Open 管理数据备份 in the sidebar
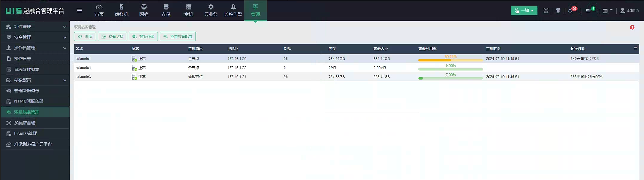Screen dimensions: 644x180 [x=35, y=91]
